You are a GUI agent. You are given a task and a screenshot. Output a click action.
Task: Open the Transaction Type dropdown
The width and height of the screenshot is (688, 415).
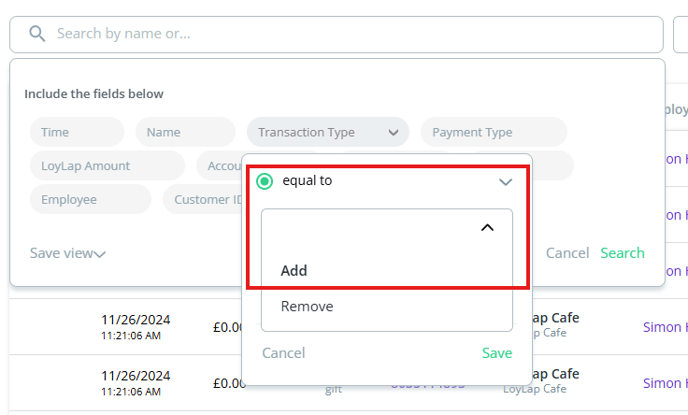coord(327,132)
